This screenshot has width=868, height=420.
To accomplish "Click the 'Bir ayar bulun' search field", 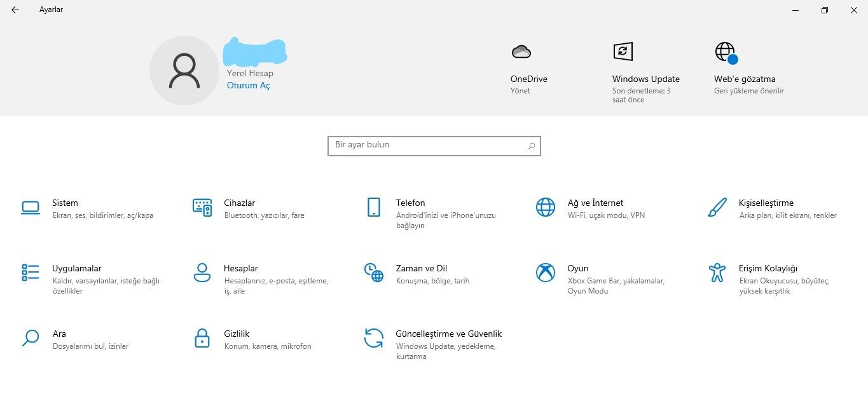I will click(x=434, y=146).
